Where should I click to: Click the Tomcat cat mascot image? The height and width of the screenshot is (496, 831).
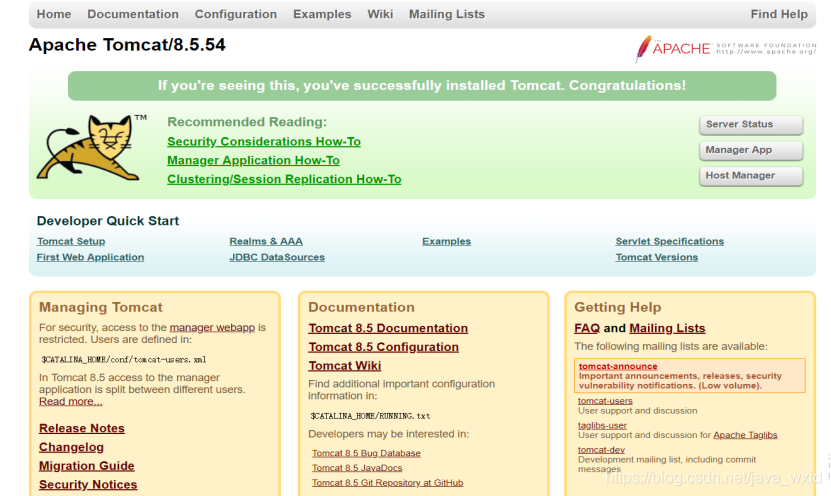tap(91, 148)
